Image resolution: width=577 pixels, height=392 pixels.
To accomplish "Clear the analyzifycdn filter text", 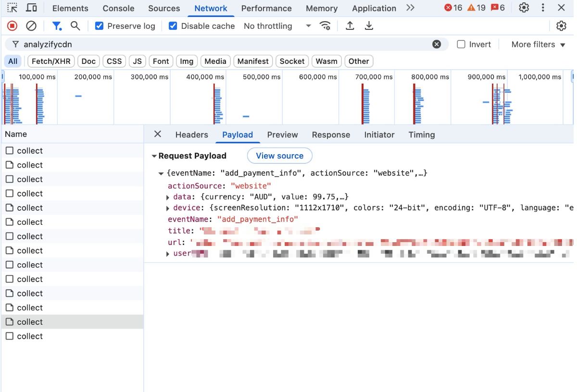I will pos(437,44).
